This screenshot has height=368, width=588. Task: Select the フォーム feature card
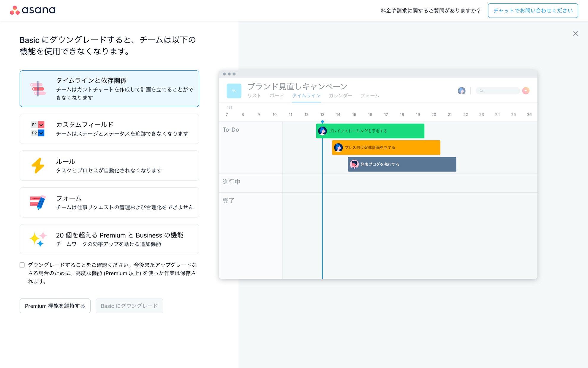[x=109, y=202]
